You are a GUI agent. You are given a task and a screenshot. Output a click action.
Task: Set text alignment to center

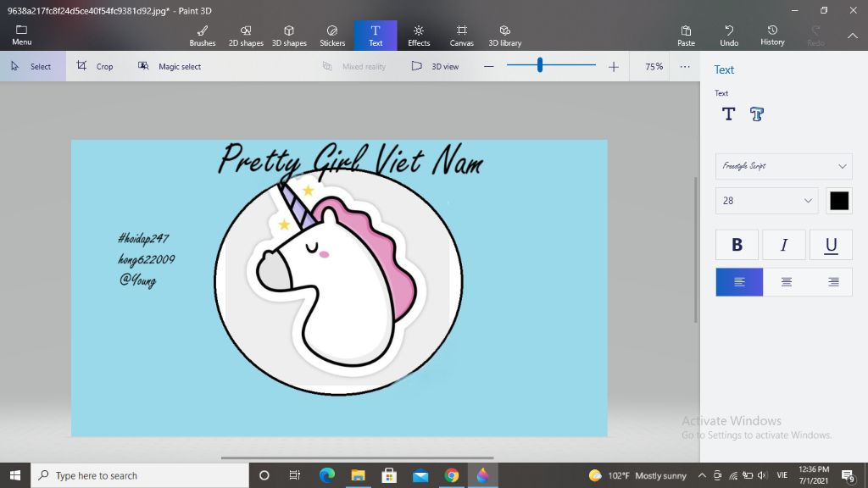[786, 281]
